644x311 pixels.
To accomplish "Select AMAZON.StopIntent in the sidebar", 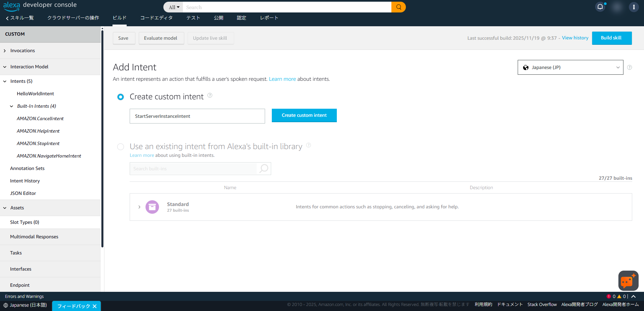I will pos(38,143).
